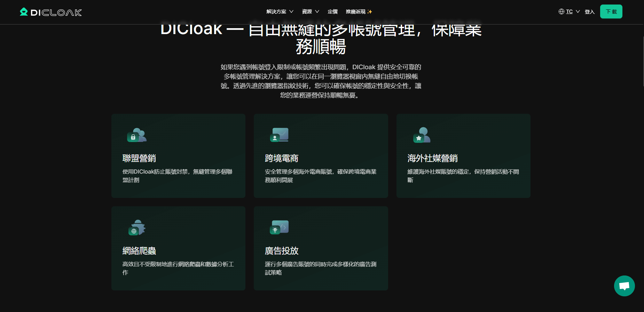Open the 定價 pricing page
Viewport: 644px width, 312px height.
point(332,11)
